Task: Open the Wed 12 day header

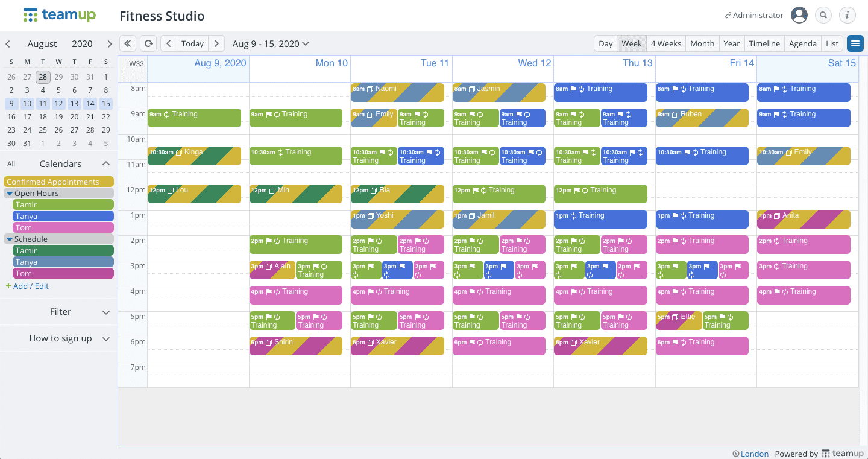Action: 534,63
